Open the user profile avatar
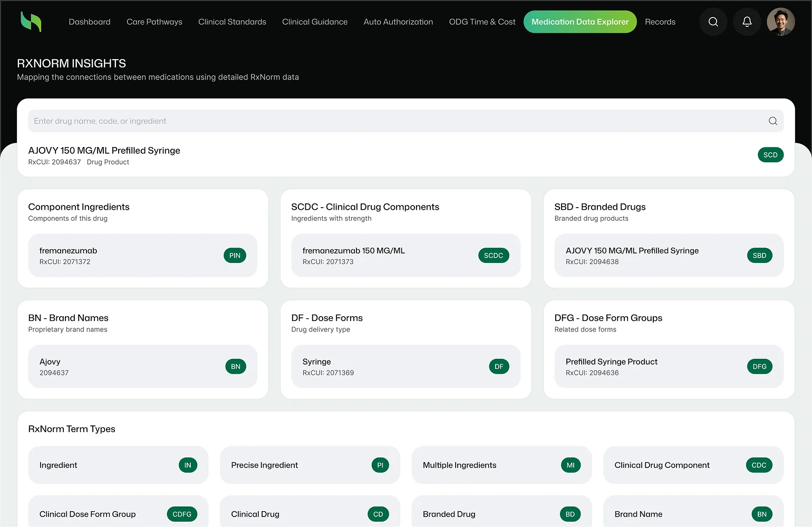 [780, 22]
